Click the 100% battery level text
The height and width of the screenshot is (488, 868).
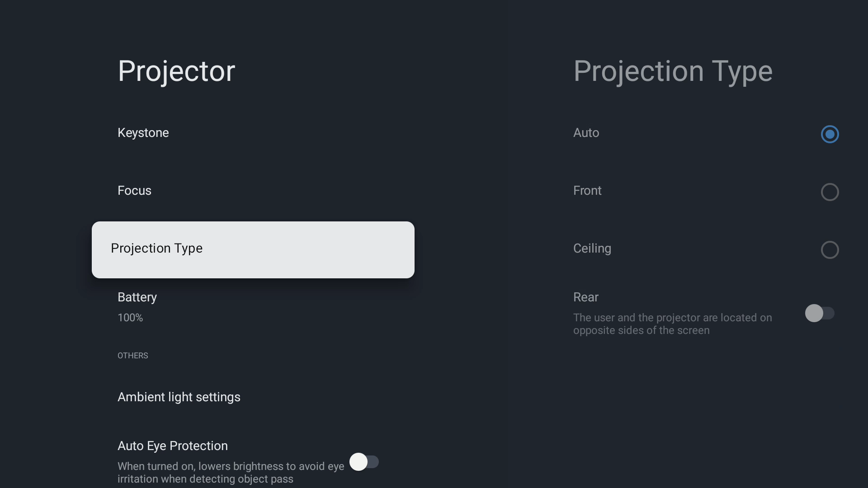pos(130,318)
